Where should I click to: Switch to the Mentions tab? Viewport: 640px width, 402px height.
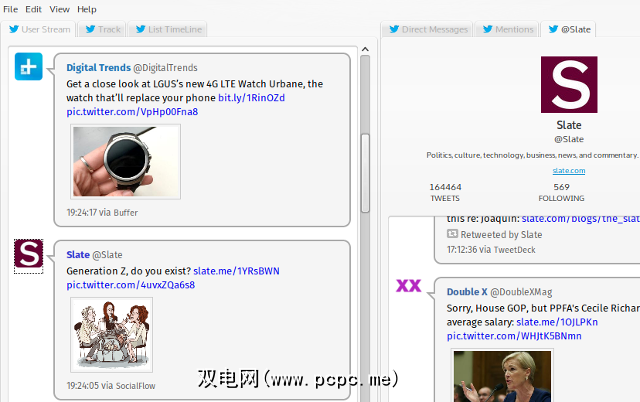tap(507, 29)
